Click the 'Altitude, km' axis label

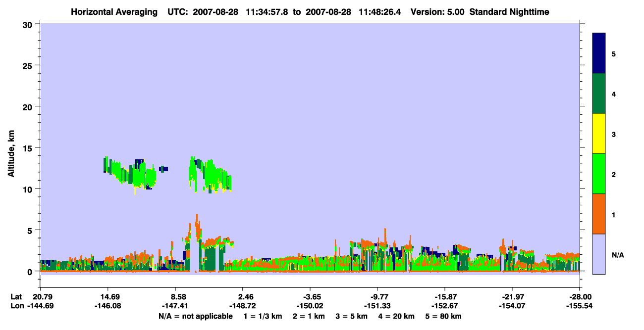[x=11, y=153]
